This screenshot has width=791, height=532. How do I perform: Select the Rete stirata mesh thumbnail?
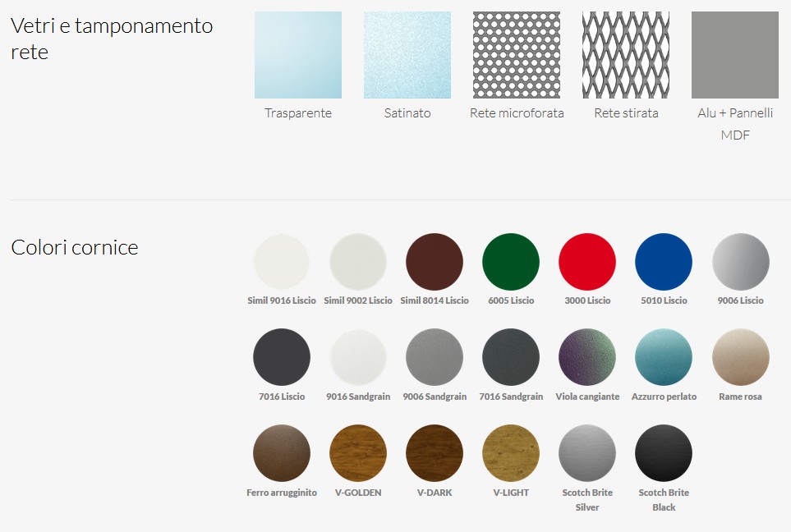tap(626, 55)
